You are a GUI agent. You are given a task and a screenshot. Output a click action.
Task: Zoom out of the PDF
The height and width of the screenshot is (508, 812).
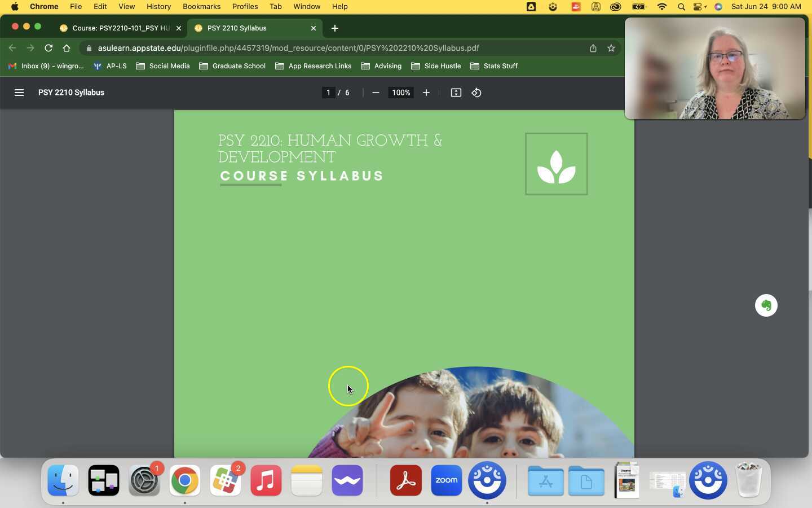click(376, 93)
